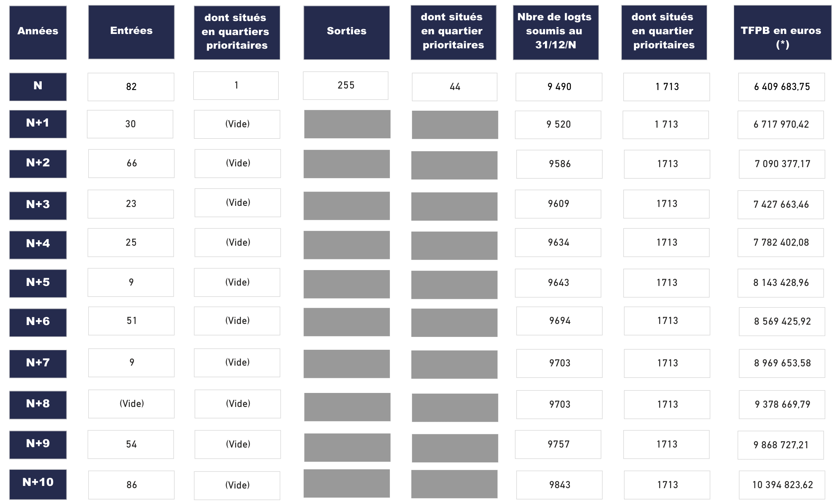Click the N+3 row label
Image resolution: width=833 pixels, height=504 pixels.
(x=38, y=206)
